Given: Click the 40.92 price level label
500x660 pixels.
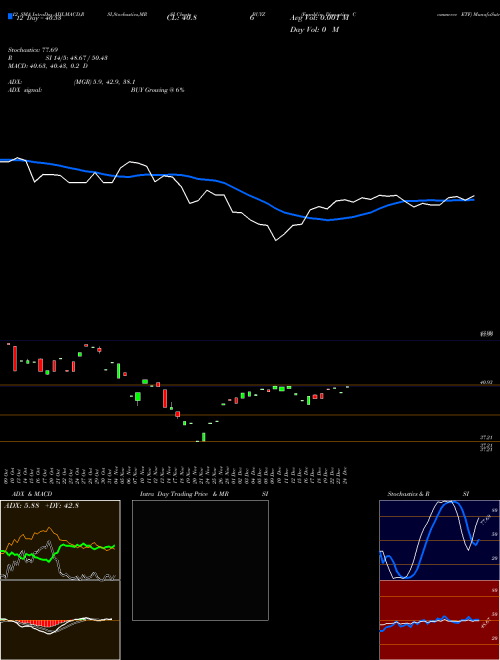Looking at the screenshot, I should 486,382.
